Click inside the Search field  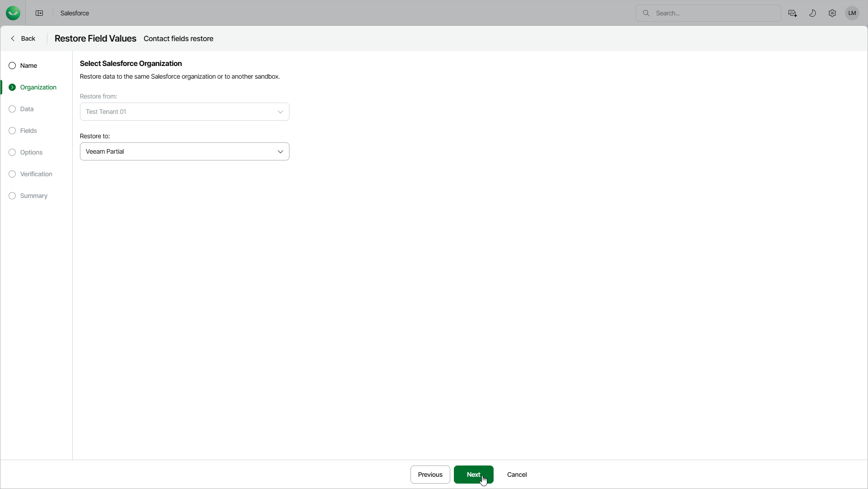[x=714, y=13]
